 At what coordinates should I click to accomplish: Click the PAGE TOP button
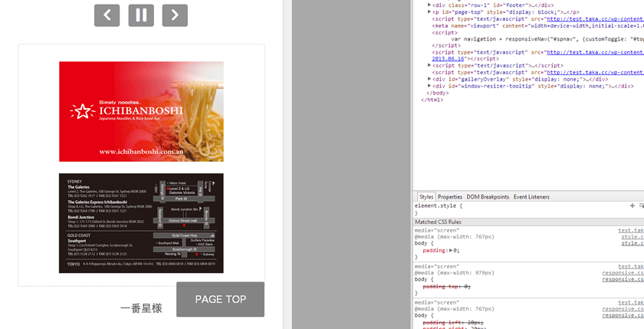pyautogui.click(x=220, y=299)
